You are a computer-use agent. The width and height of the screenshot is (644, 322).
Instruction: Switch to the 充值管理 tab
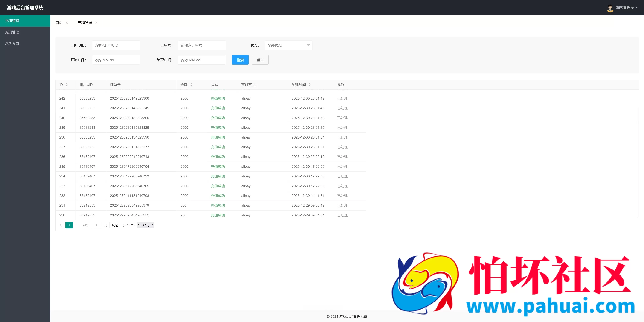(85, 23)
